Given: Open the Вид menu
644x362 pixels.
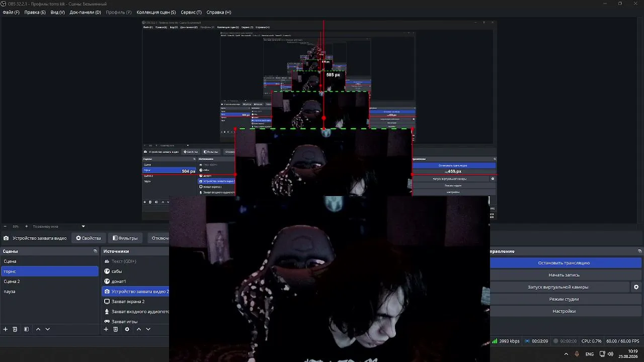Looking at the screenshot, I should pyautogui.click(x=57, y=12).
